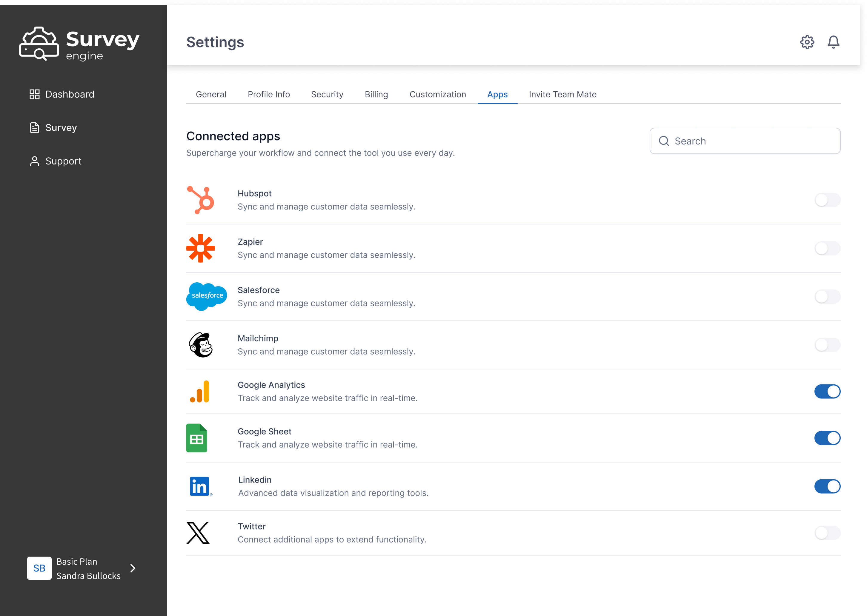The width and height of the screenshot is (867, 616).
Task: Click the Salesforce cloud logo
Action: tap(206, 296)
